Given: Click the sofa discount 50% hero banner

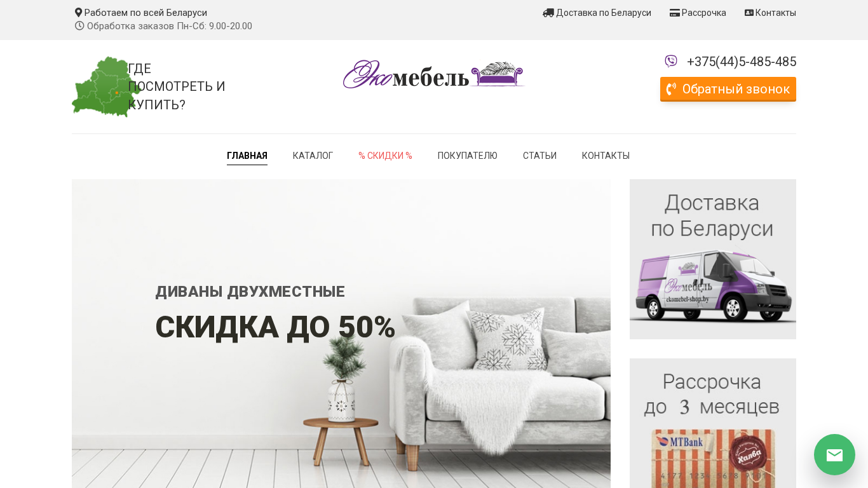Looking at the screenshot, I should pyautogui.click(x=341, y=334).
